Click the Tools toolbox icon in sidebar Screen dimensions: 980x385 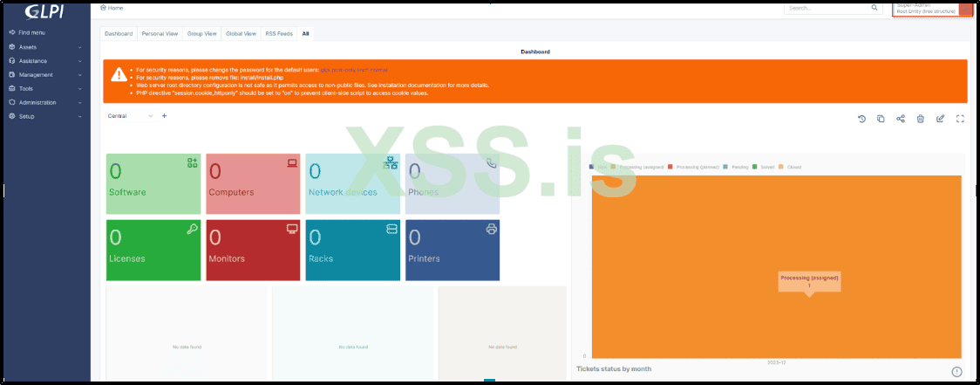click(x=12, y=88)
